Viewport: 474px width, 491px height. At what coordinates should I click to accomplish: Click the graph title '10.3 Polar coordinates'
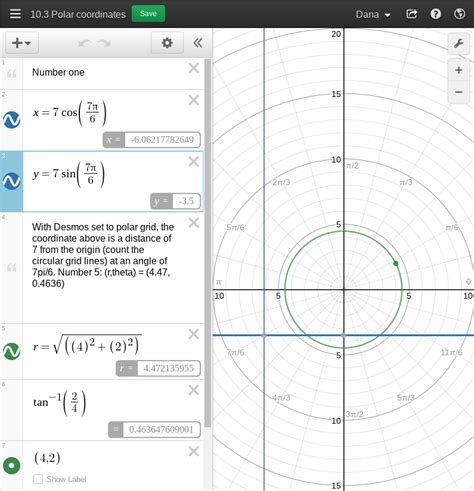point(78,14)
